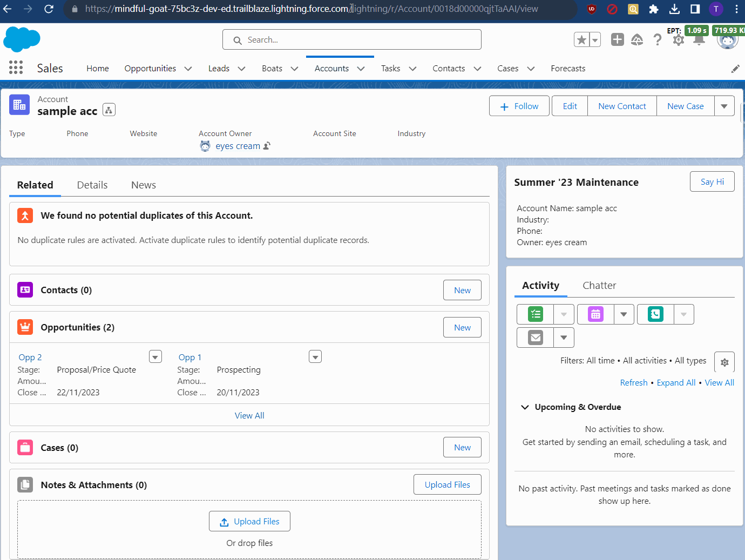Open the row actions dropdown for Opp 2

155,356
